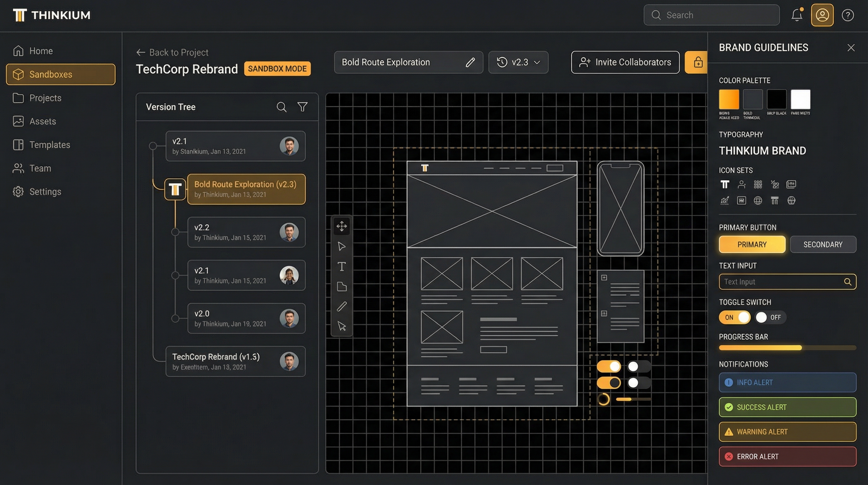Apply a filter to the Version Tree

click(302, 107)
